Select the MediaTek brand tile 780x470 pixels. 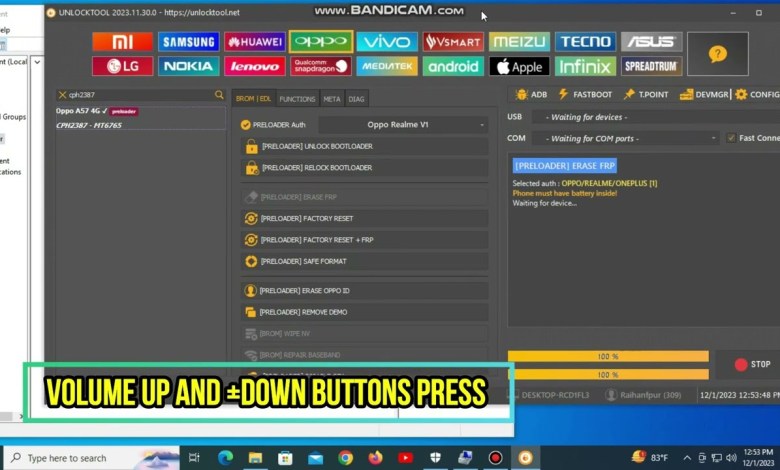(387, 66)
